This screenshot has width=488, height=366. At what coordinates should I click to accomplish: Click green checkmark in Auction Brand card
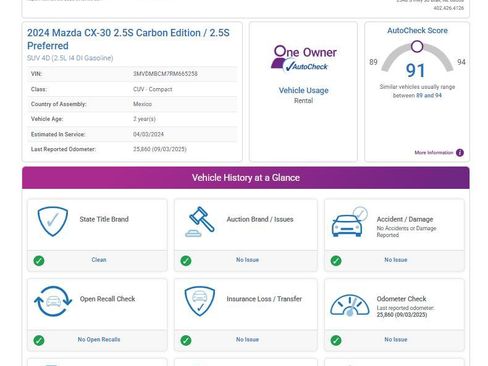tap(186, 261)
